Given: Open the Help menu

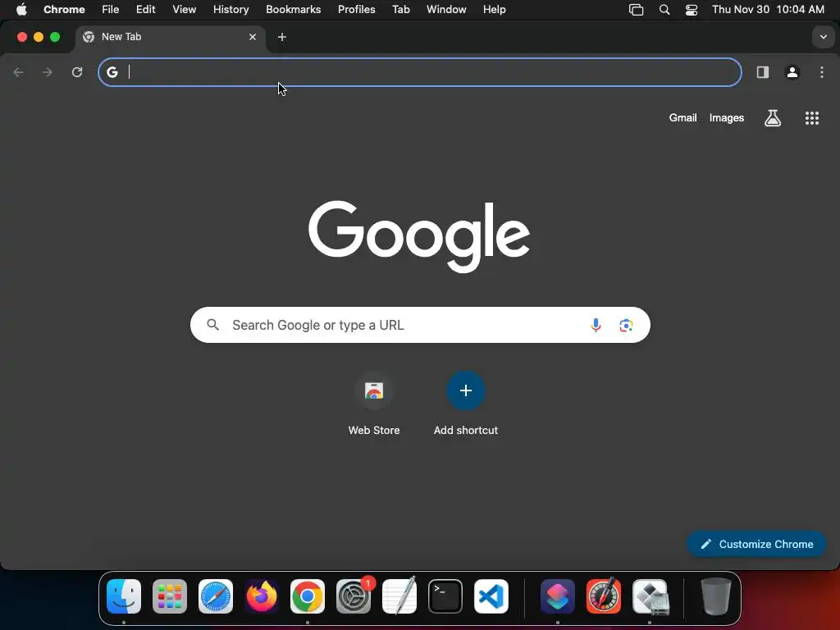Looking at the screenshot, I should click(x=495, y=10).
